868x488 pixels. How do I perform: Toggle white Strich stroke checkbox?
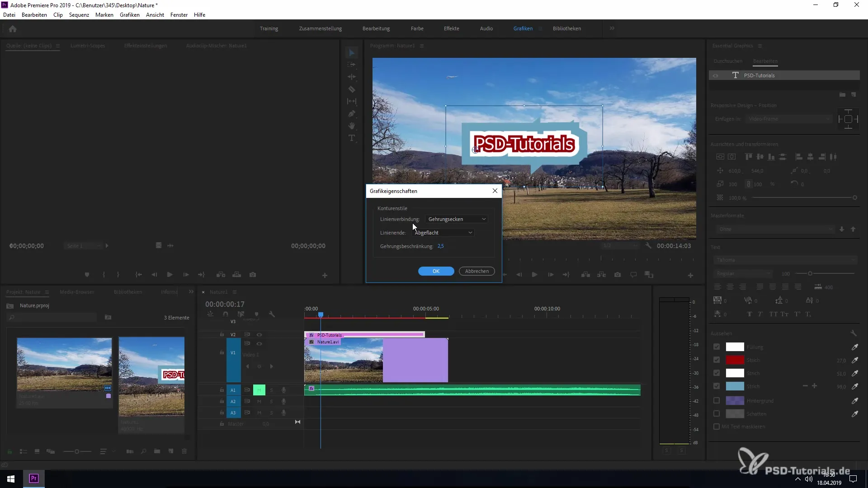tap(717, 373)
